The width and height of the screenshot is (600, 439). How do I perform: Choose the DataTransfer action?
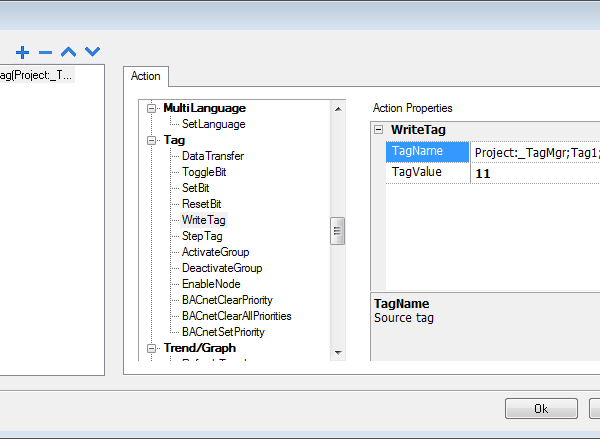tap(213, 156)
